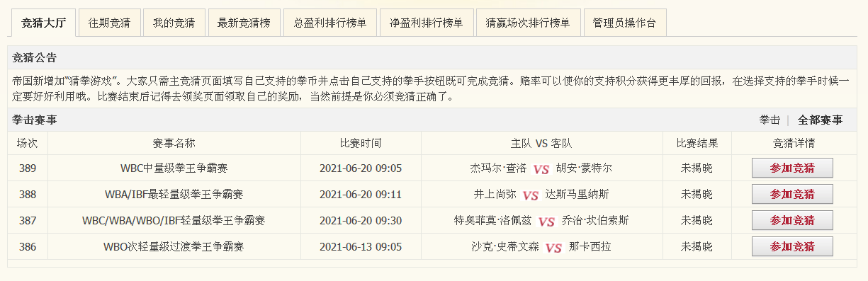Filter events by 拳击 link
The image size is (868, 281).
[x=770, y=120]
